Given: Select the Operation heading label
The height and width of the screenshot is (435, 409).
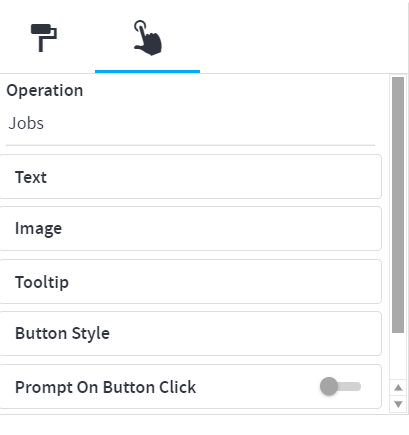Looking at the screenshot, I should click(45, 90).
